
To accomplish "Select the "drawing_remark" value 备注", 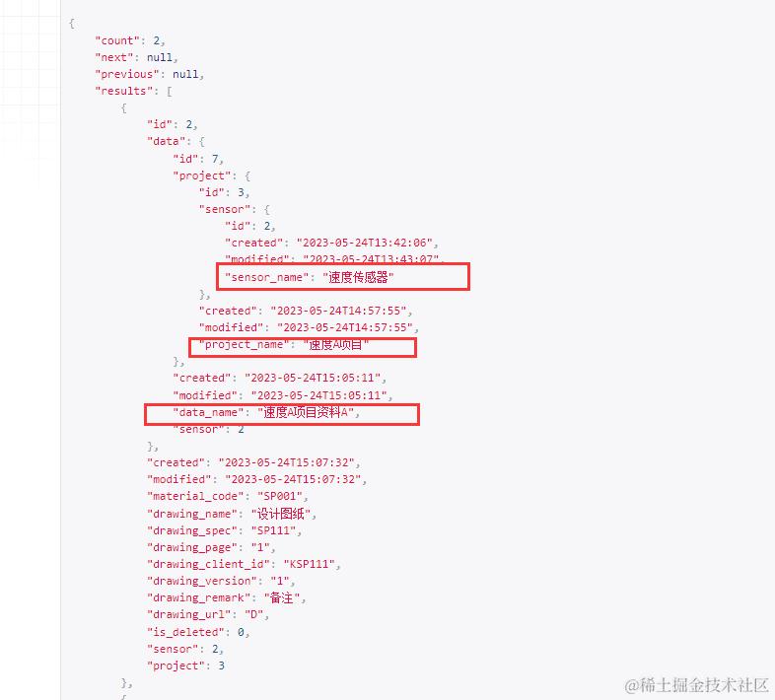I will [x=282, y=598].
